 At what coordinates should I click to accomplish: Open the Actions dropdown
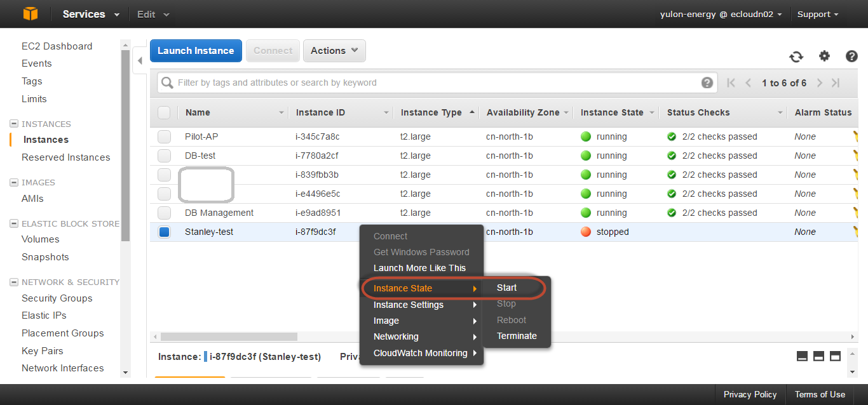point(334,51)
